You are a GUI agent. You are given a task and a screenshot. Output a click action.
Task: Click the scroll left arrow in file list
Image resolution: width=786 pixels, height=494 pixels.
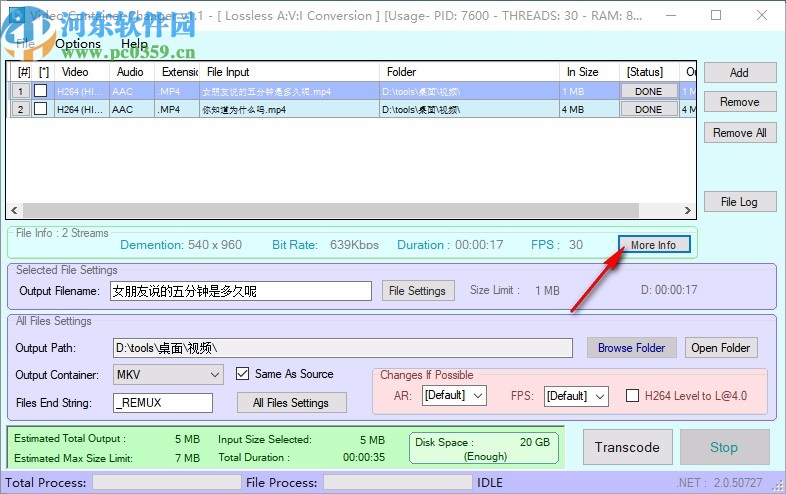tap(15, 210)
